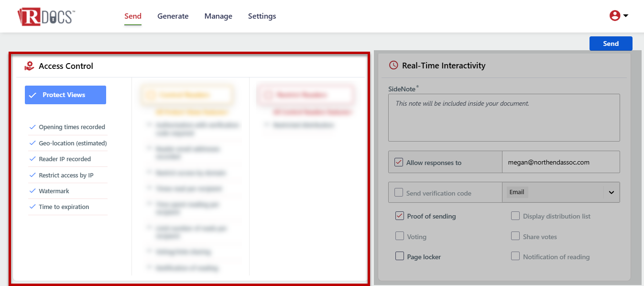Click checkmark next to Reader IP recorded

click(33, 159)
